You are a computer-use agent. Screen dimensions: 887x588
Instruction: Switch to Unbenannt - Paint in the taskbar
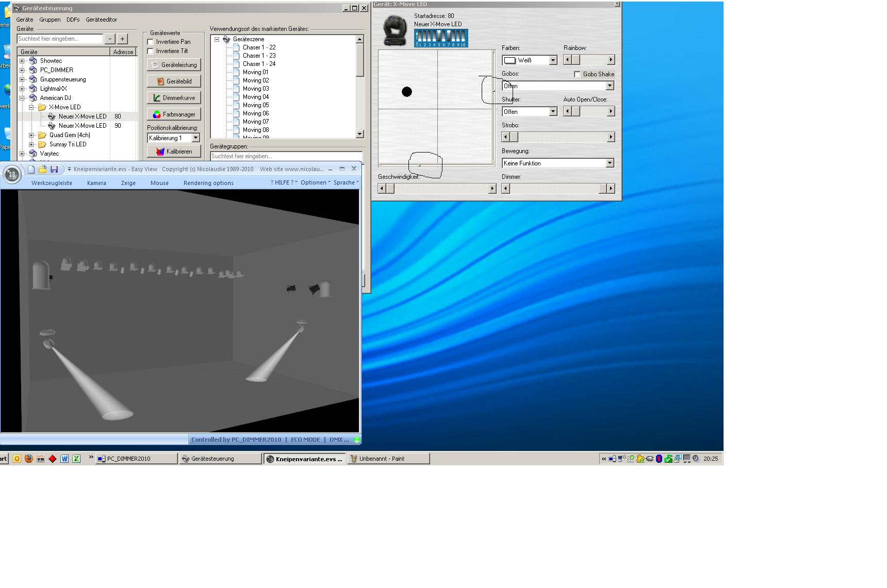tap(389, 459)
